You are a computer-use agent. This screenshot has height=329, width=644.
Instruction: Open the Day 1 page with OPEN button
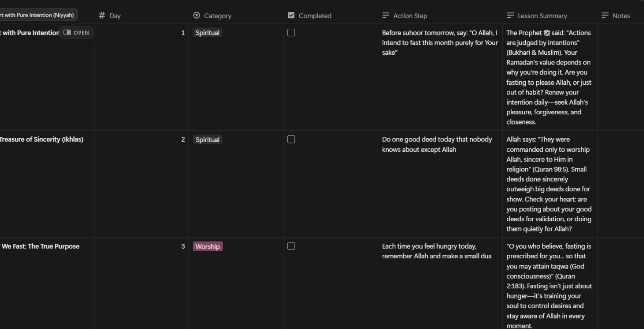(x=76, y=33)
